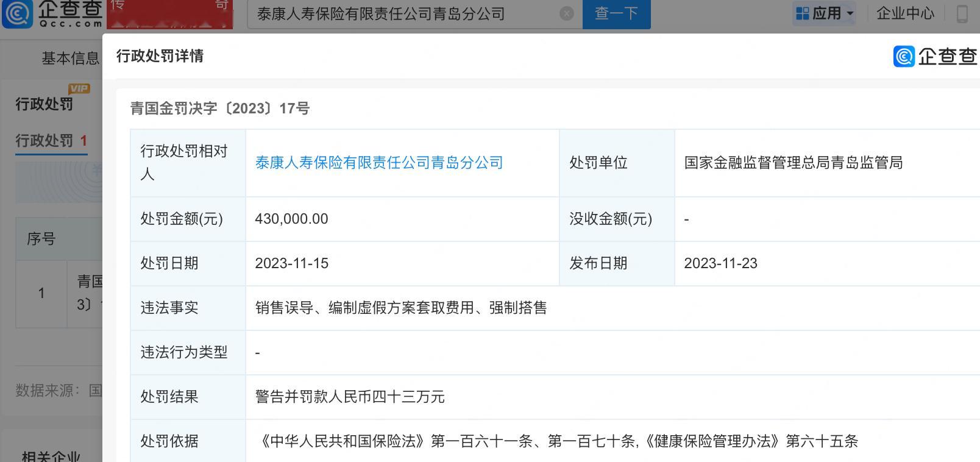Select the 行政处罚 1 sub-tab

pyautogui.click(x=51, y=141)
